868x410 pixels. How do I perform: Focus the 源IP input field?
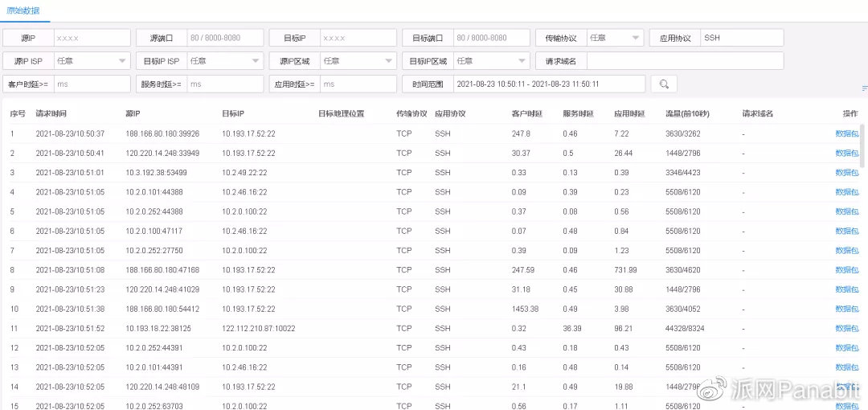(92, 38)
